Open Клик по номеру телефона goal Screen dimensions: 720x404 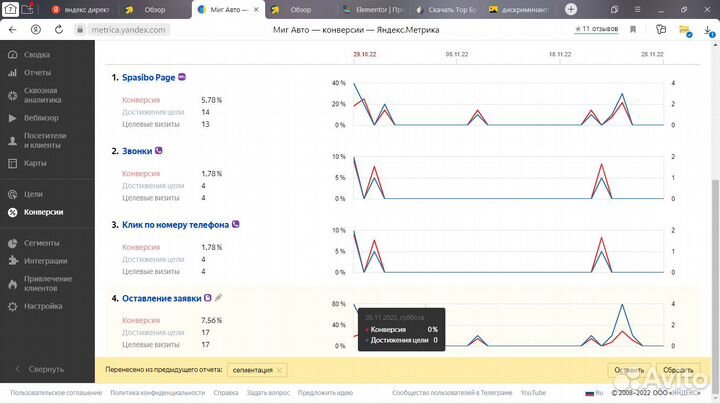175,225
